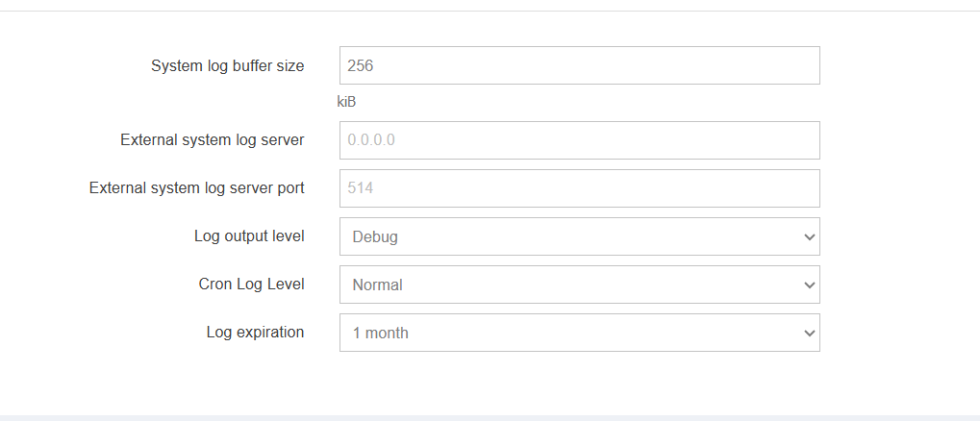The height and width of the screenshot is (421, 980).
Task: Click the 514 port placeholder text
Action: (361, 188)
